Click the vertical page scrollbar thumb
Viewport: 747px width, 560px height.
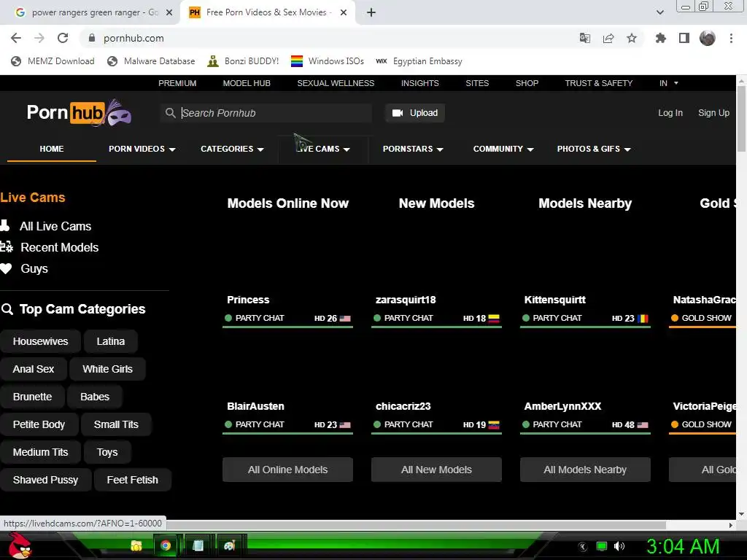(741, 119)
